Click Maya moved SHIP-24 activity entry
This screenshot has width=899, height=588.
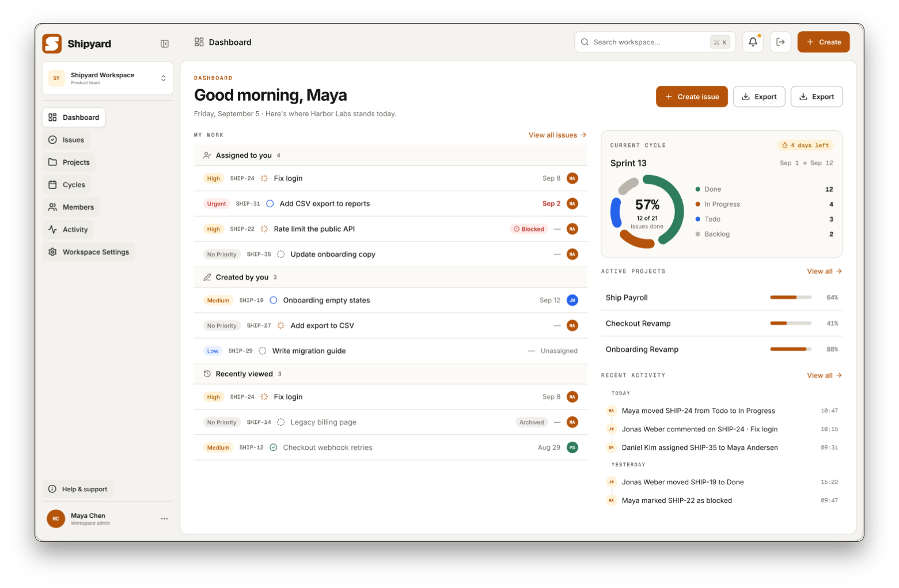click(722, 411)
